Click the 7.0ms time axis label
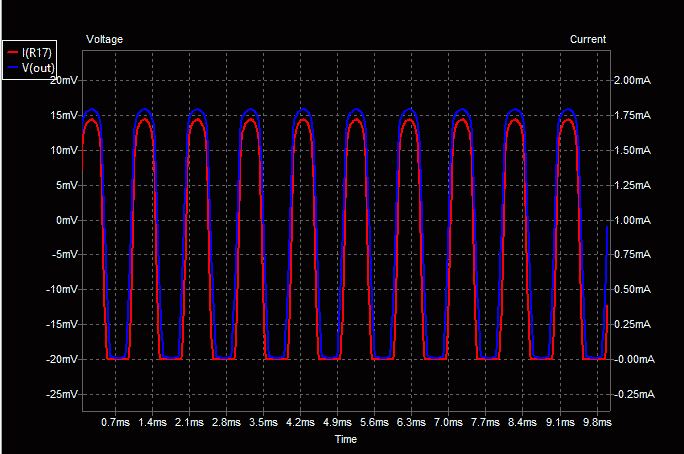684x454 pixels. click(x=448, y=422)
